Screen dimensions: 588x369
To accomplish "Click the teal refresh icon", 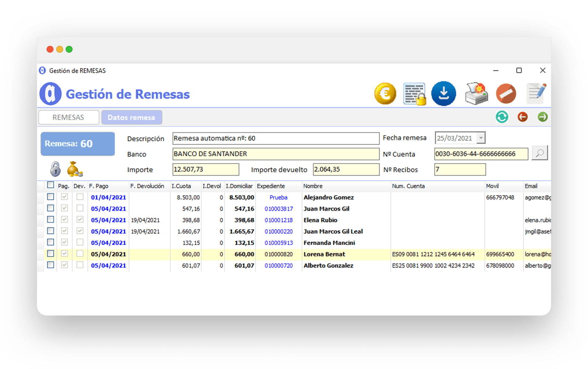I will 502,117.
